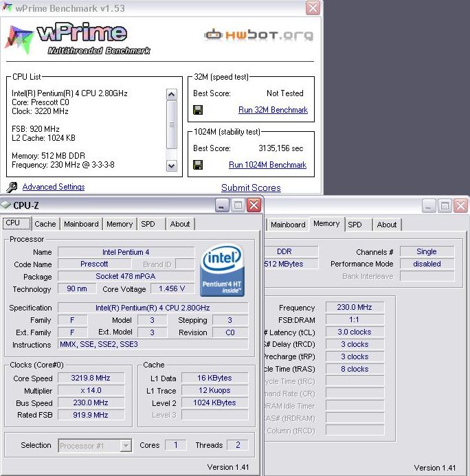
Task: Open the SPD tab in front CPU-Z window
Action: 151,224
